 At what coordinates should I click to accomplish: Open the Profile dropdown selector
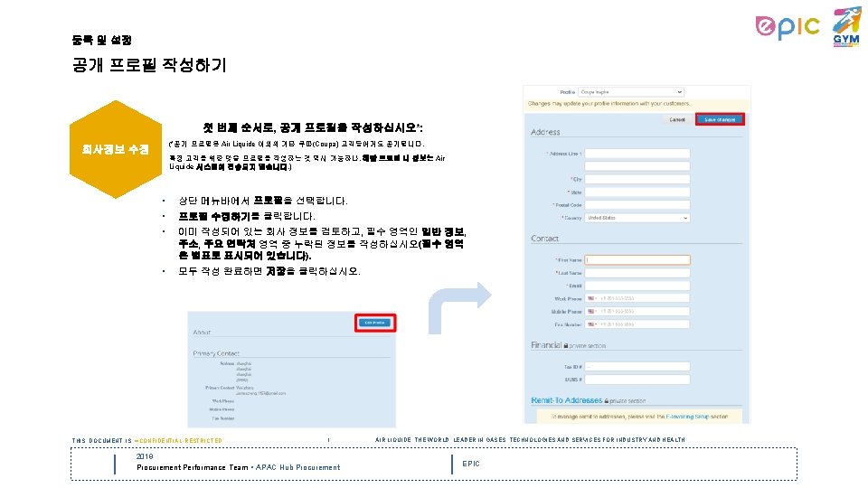click(631, 92)
